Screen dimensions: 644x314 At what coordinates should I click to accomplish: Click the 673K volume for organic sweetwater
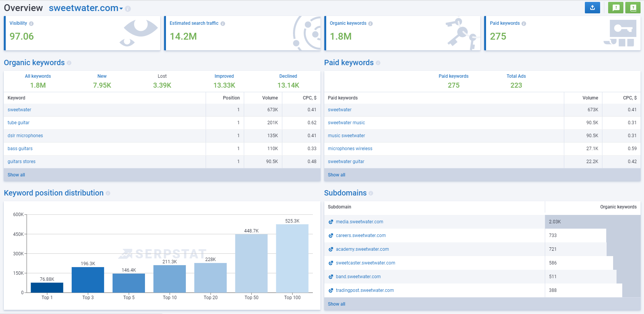point(272,110)
